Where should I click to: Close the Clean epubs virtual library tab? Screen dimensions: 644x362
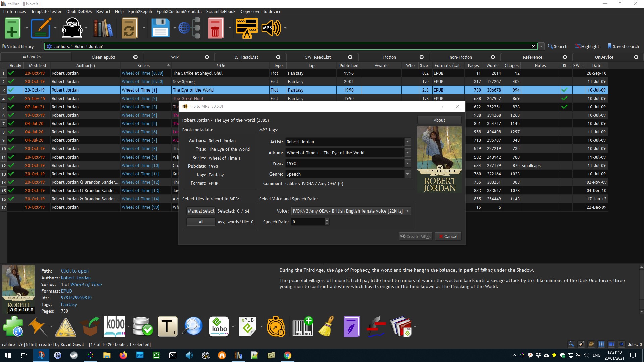click(x=136, y=57)
